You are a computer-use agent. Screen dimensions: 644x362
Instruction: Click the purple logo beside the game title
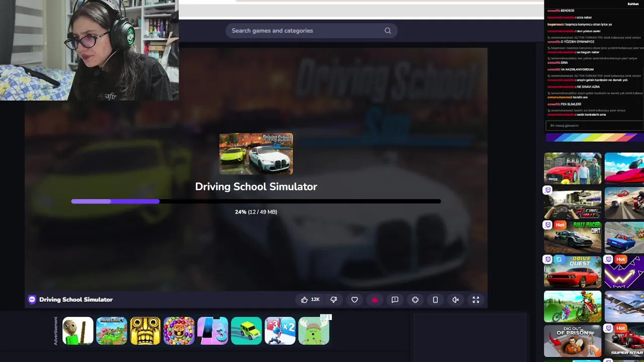click(32, 300)
